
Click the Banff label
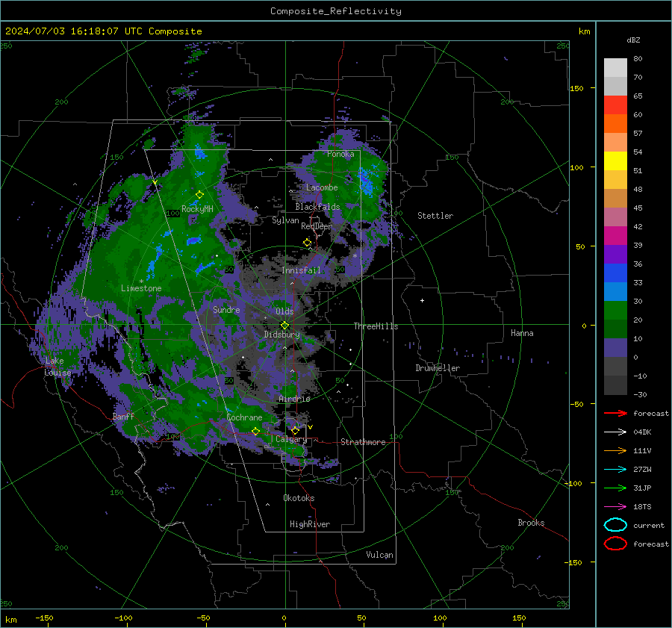123,416
